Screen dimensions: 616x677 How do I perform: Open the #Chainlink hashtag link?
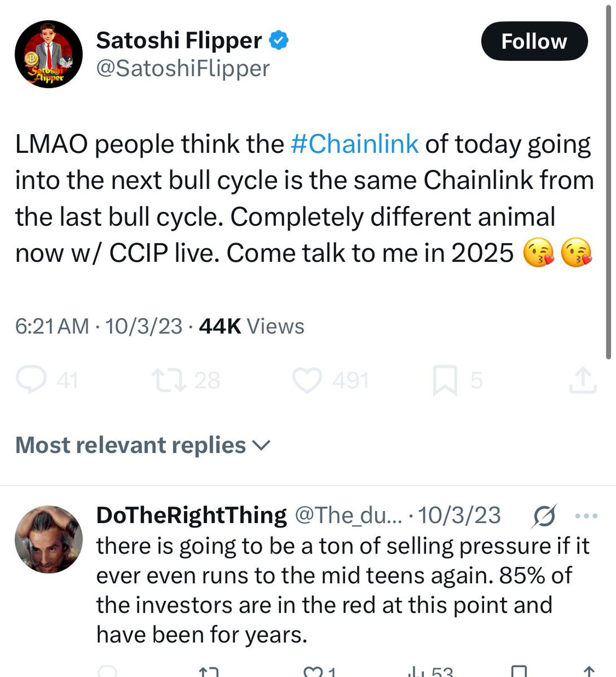tap(354, 144)
